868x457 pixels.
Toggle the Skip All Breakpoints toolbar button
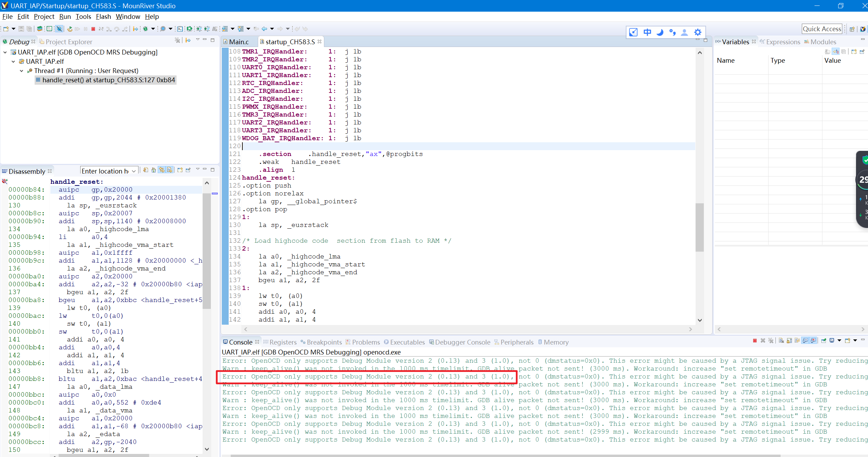tap(59, 29)
